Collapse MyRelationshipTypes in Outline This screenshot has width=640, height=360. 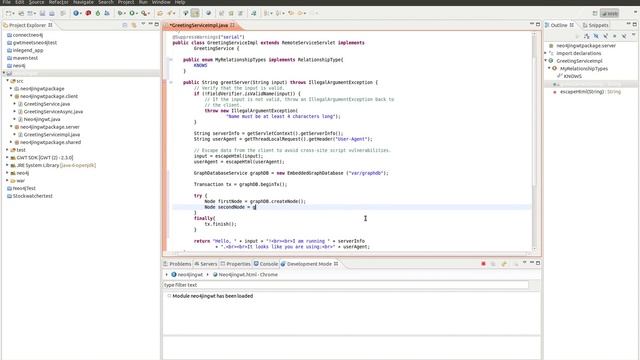[549, 68]
